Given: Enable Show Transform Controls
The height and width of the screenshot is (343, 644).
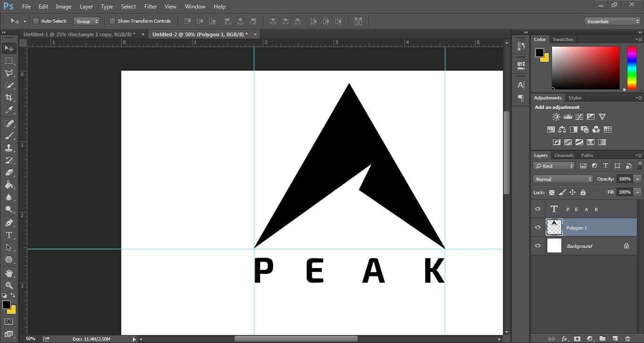Looking at the screenshot, I should [112, 21].
